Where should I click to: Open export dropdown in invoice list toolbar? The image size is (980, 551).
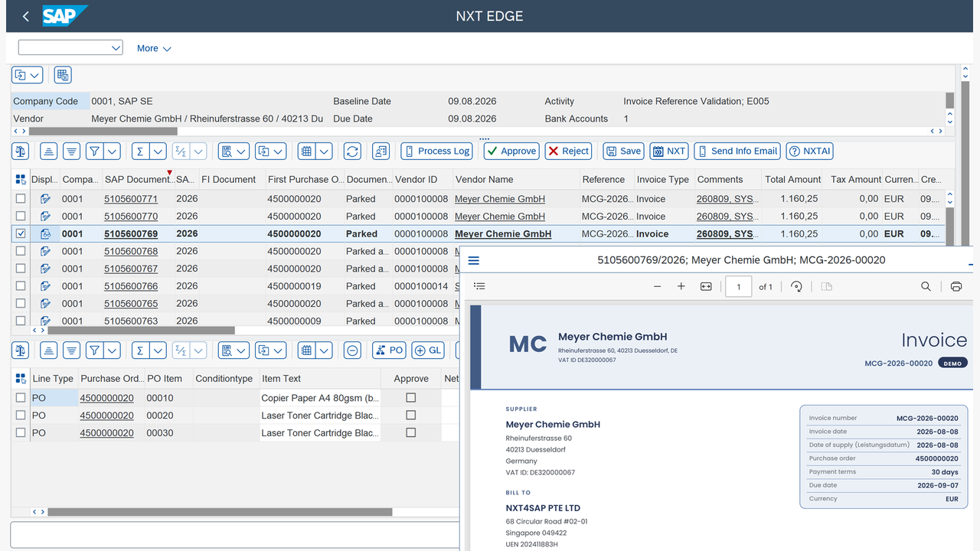279,152
